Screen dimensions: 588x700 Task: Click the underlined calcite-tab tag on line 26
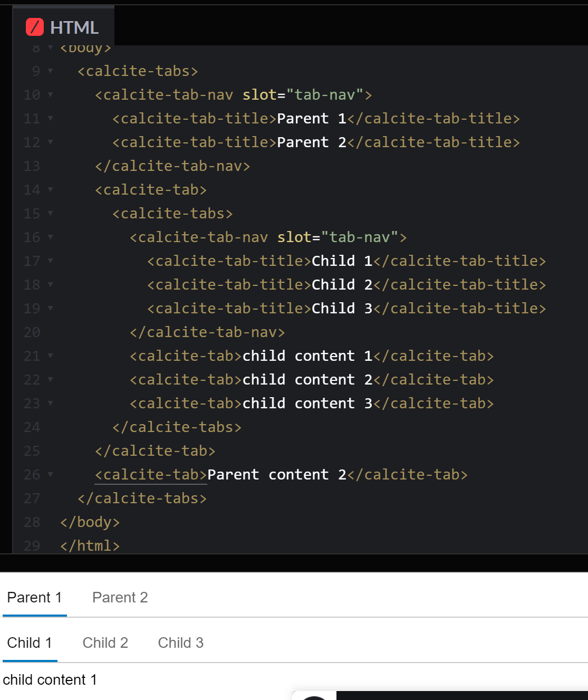tap(150, 474)
